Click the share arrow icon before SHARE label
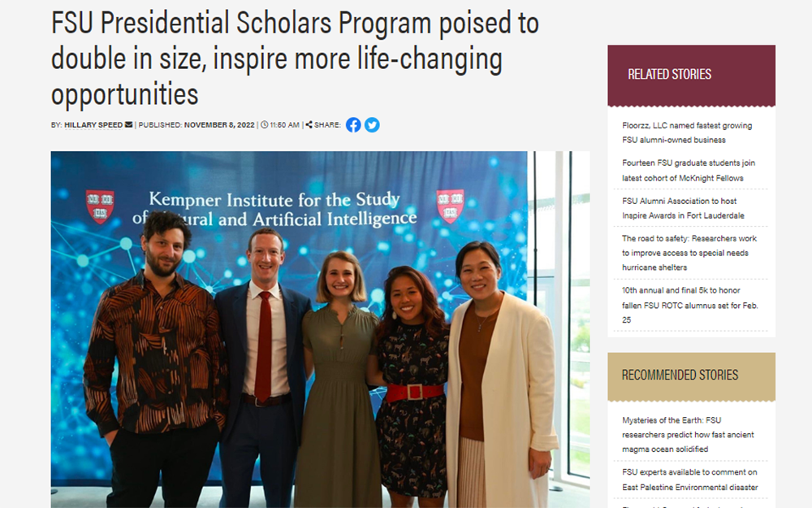Viewport: 812px width, 508px height. pos(309,124)
